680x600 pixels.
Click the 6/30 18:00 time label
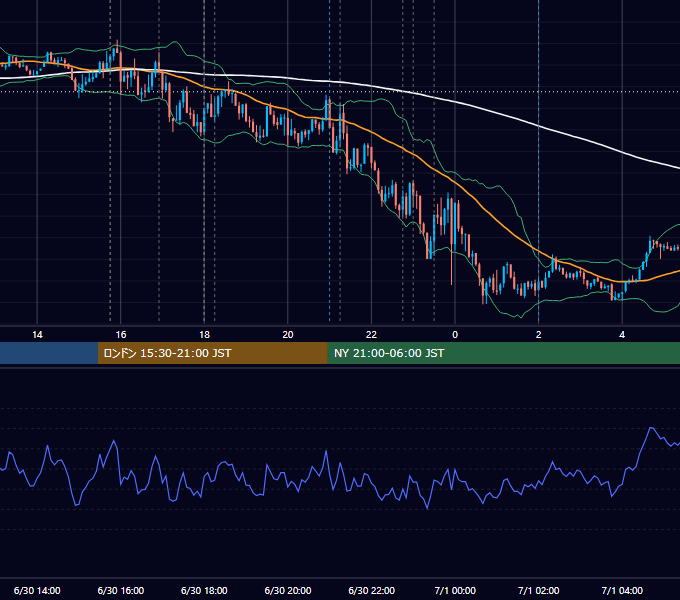tap(204, 590)
